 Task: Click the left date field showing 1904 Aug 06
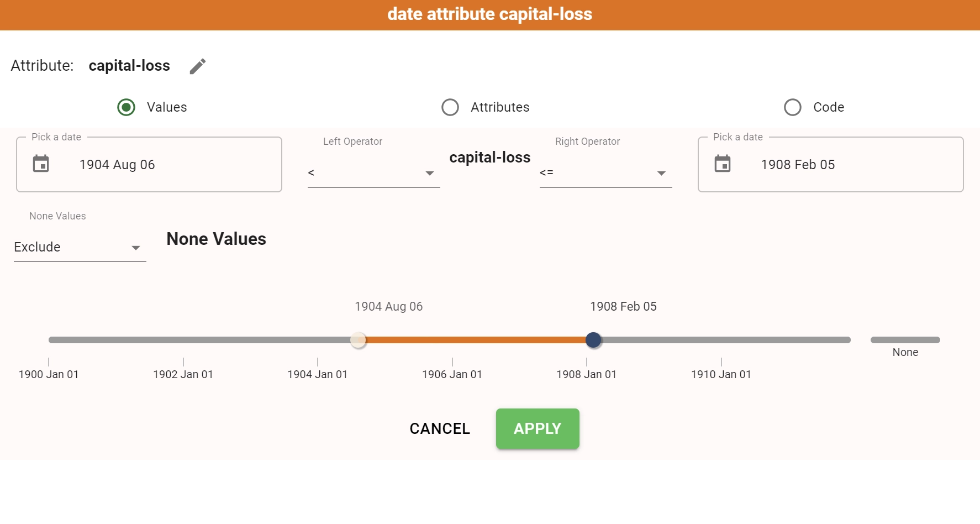pos(149,165)
